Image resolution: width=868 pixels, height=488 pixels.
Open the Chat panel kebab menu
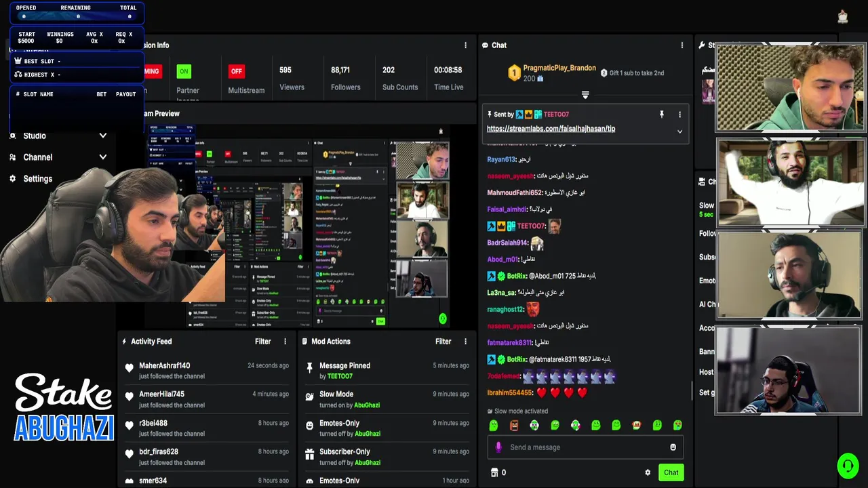pyautogui.click(x=682, y=45)
